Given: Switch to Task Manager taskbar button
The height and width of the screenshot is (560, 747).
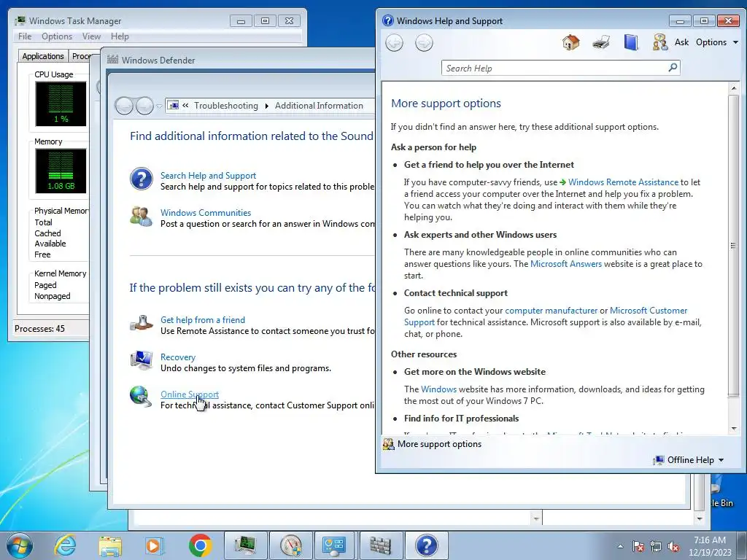Looking at the screenshot, I should tap(246, 545).
